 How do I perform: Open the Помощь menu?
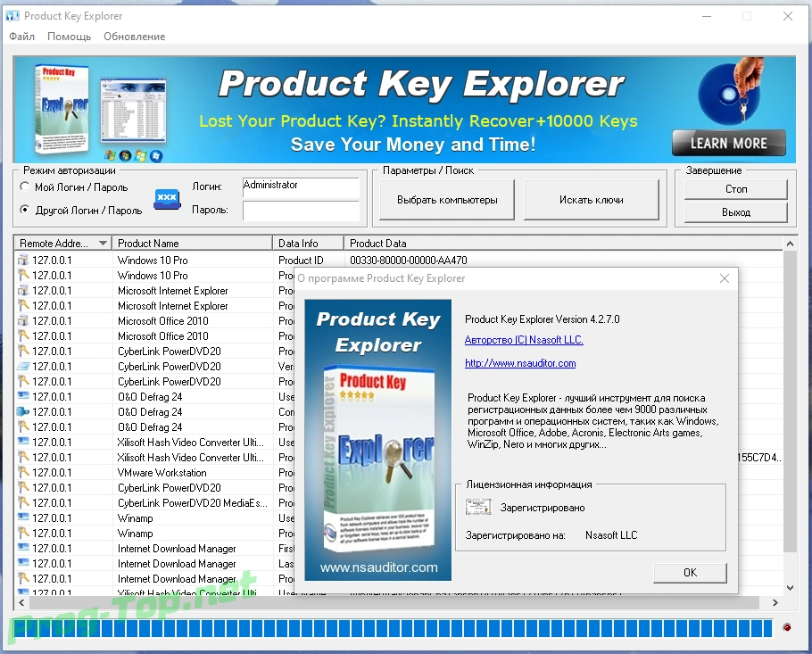(x=69, y=37)
